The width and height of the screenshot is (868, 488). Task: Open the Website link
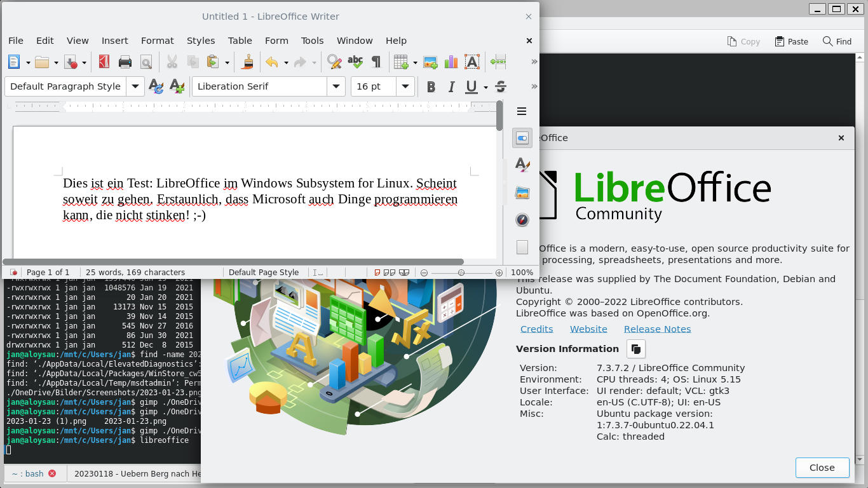click(x=588, y=329)
